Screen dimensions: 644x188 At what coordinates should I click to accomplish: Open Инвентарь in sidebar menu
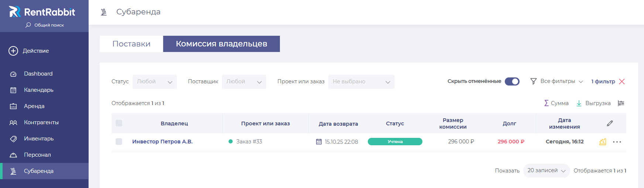pyautogui.click(x=39, y=139)
